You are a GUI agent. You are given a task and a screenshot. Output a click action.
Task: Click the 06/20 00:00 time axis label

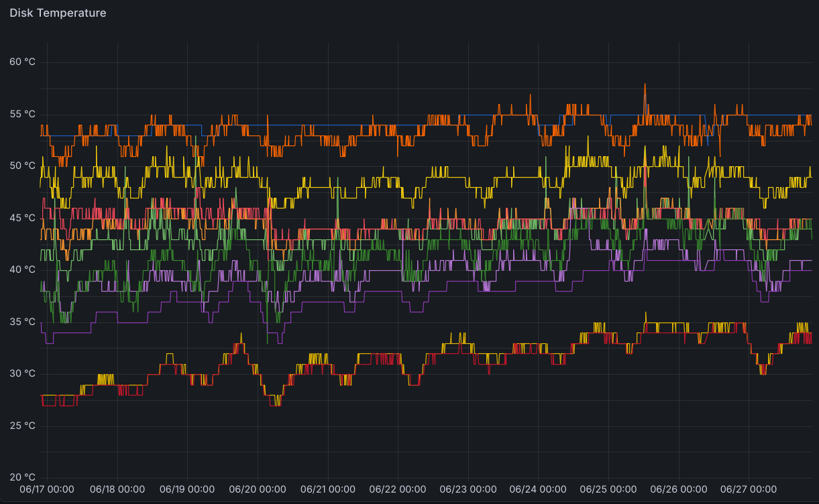tap(258, 490)
